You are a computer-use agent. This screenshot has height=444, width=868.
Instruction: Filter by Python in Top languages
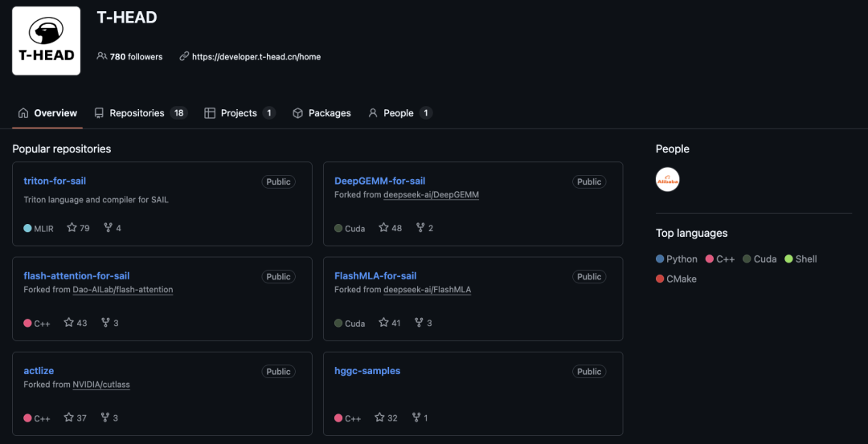pyautogui.click(x=677, y=259)
